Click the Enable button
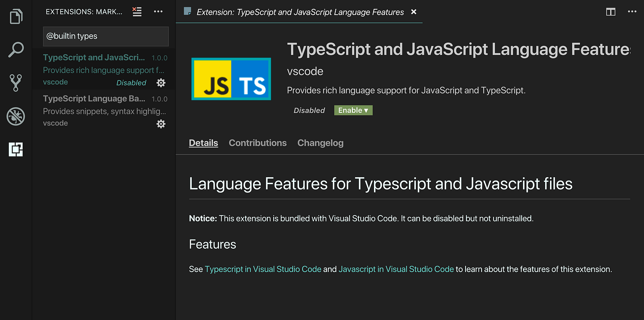Image resolution: width=644 pixels, height=320 pixels. click(351, 110)
